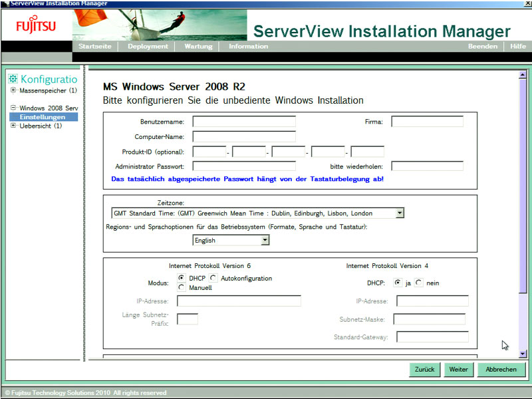Select Massenspeicher (1) tree label
The image size is (532, 399).
[48, 90]
